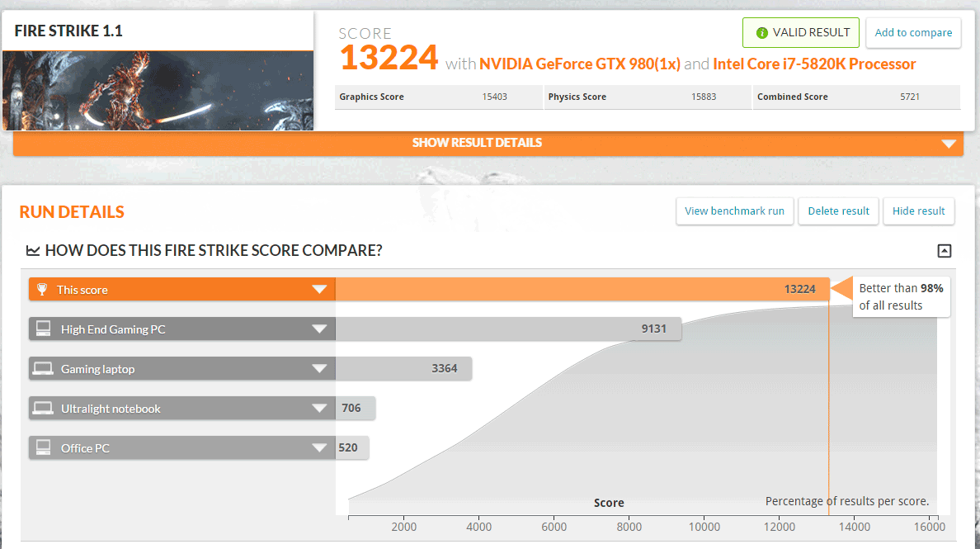Expand the This score dropdown arrow
Image resolution: width=980 pixels, height=549 pixels.
point(319,290)
